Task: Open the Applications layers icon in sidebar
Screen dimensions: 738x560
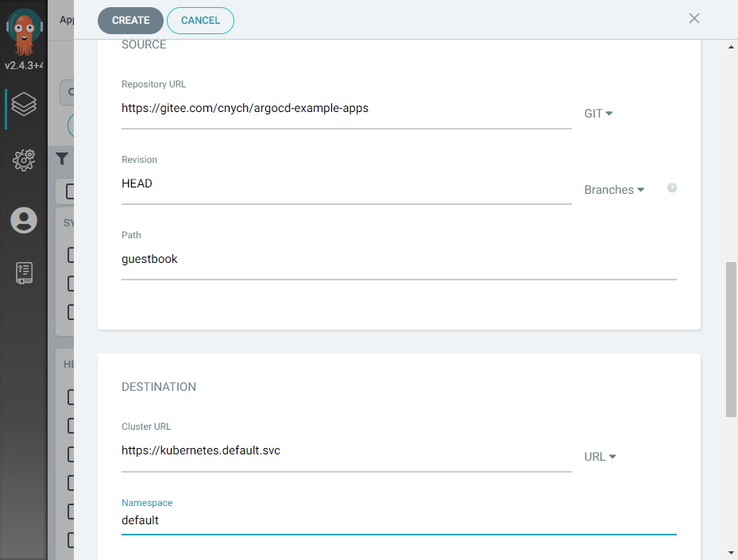Action: coord(24,103)
